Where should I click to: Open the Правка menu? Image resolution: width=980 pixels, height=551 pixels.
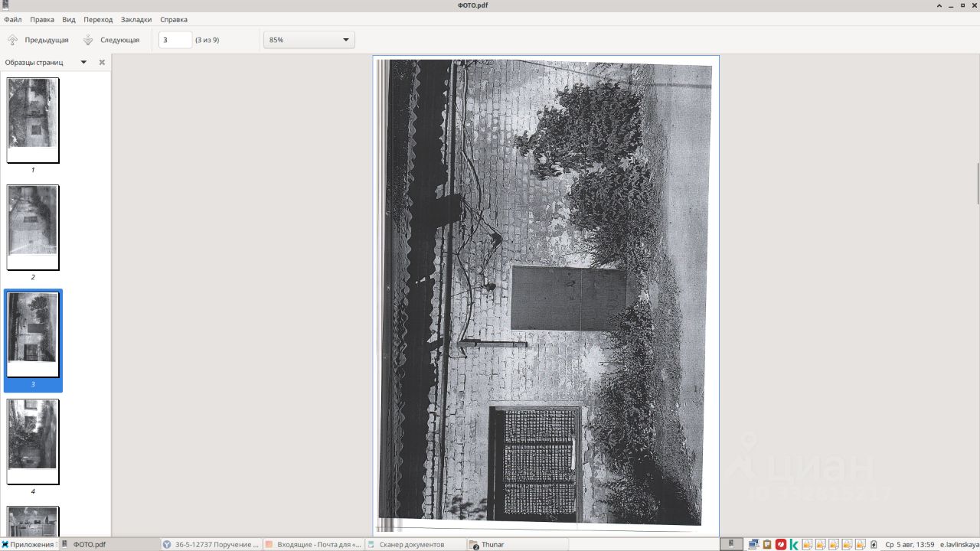tap(42, 19)
